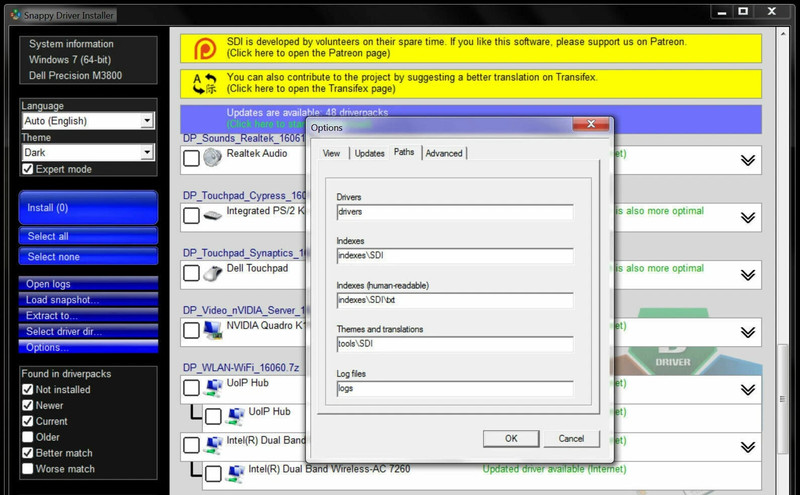Expand the Integrated PS/2 row details
Viewport: 800px width, 495px height.
[x=748, y=217]
